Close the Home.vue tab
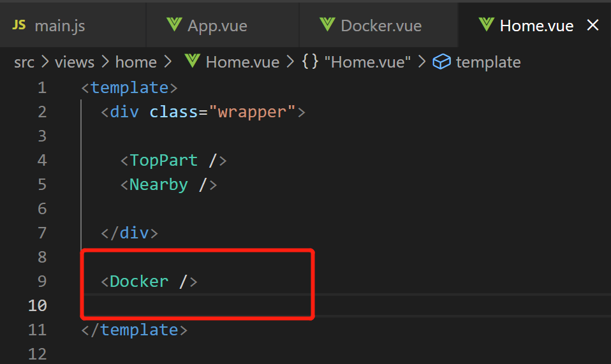This screenshot has height=364, width=611. tap(593, 25)
